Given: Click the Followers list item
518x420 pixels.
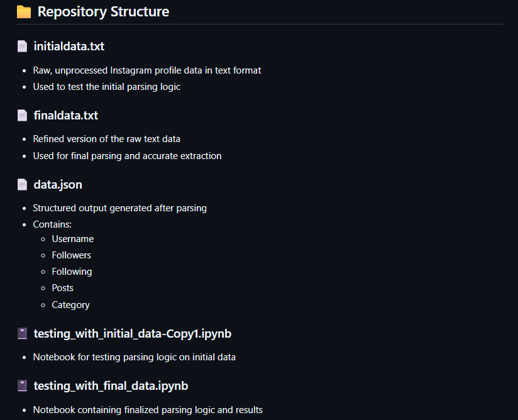Looking at the screenshot, I should (x=72, y=255).
